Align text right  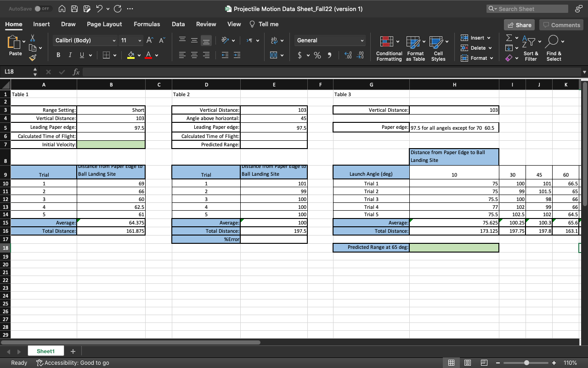206,55
